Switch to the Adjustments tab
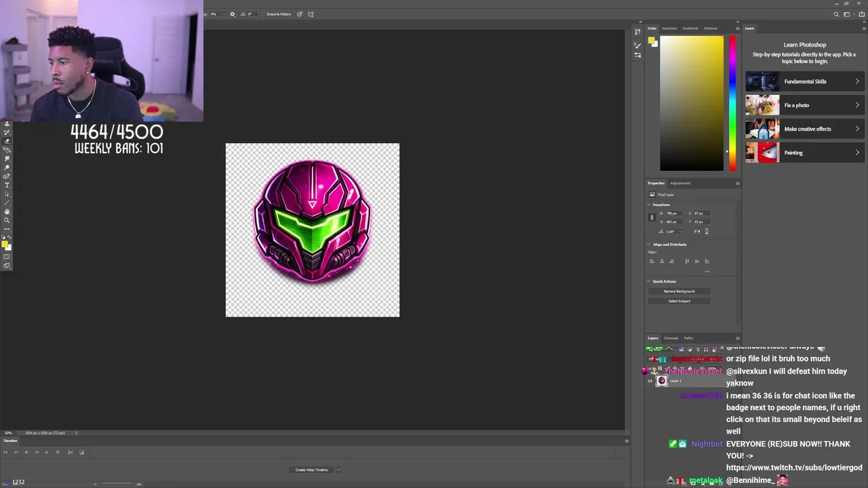 (x=680, y=183)
